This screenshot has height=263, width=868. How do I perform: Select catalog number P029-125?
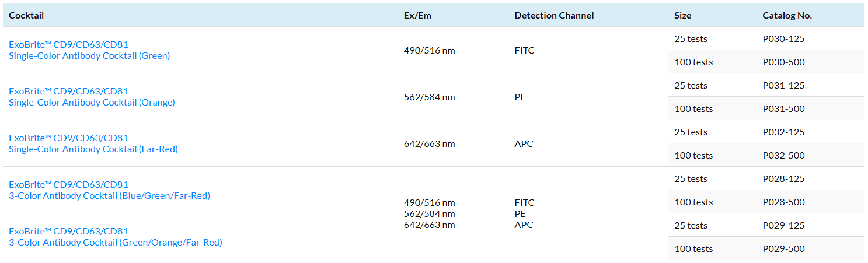point(783,226)
